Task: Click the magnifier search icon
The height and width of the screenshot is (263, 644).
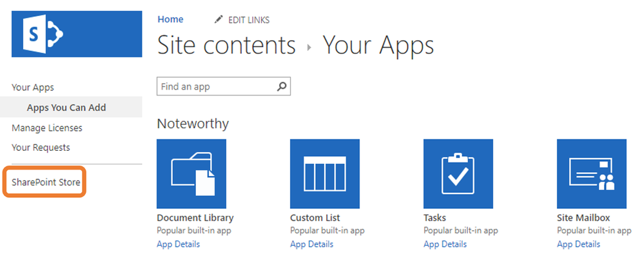Action: tap(282, 86)
